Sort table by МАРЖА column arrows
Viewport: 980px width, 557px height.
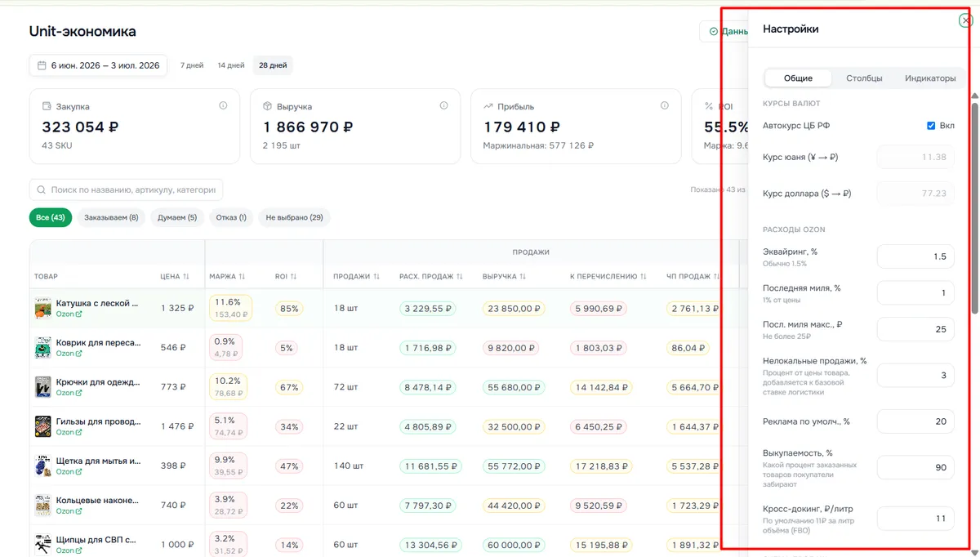[x=242, y=277]
